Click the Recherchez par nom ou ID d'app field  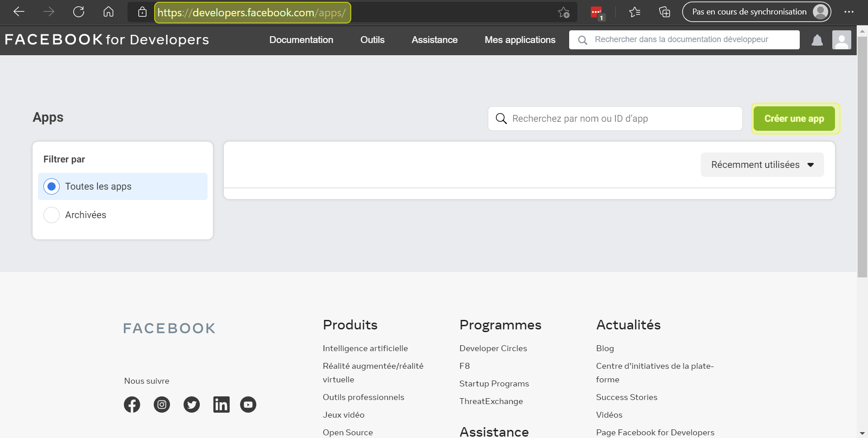click(615, 119)
